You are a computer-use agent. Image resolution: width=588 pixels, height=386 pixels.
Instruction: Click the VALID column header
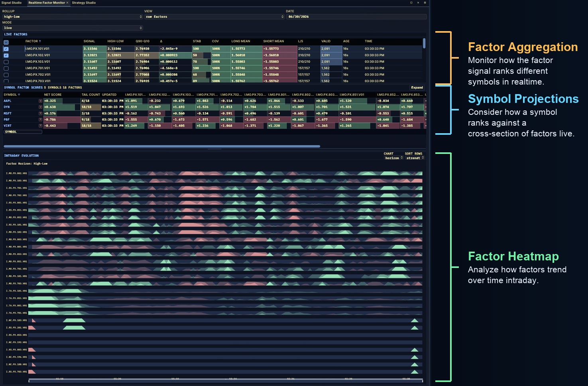pyautogui.click(x=326, y=41)
